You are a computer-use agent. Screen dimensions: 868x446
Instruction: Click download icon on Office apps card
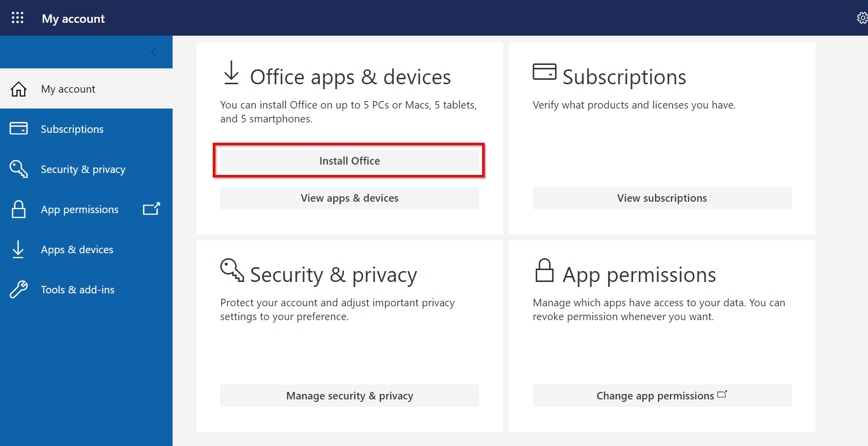(x=231, y=73)
